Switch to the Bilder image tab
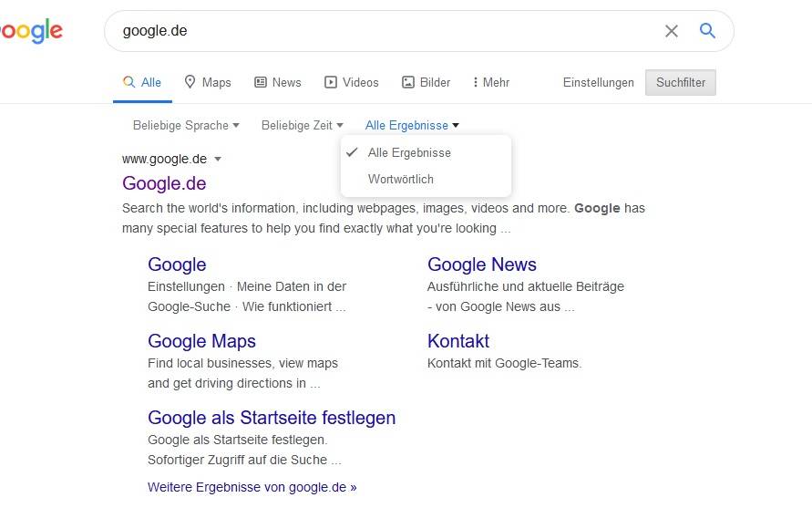The height and width of the screenshot is (508, 812). coord(427,82)
